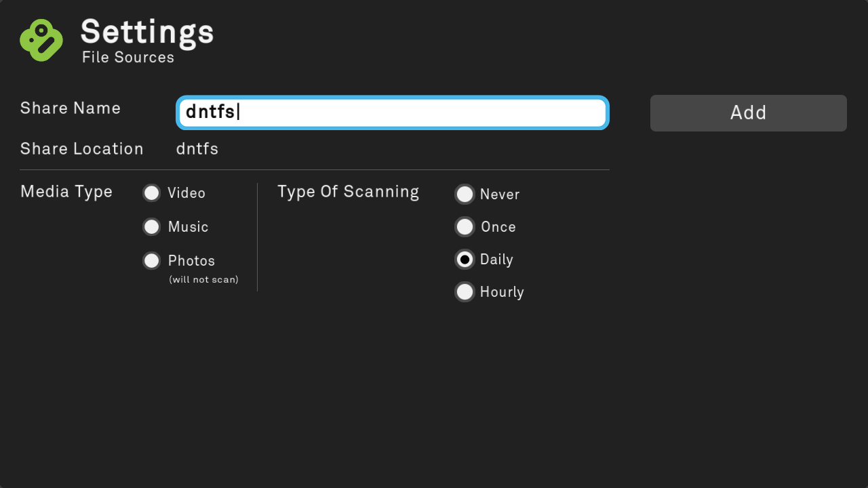Click the Media Type label
The width and height of the screenshot is (868, 488).
point(66,192)
